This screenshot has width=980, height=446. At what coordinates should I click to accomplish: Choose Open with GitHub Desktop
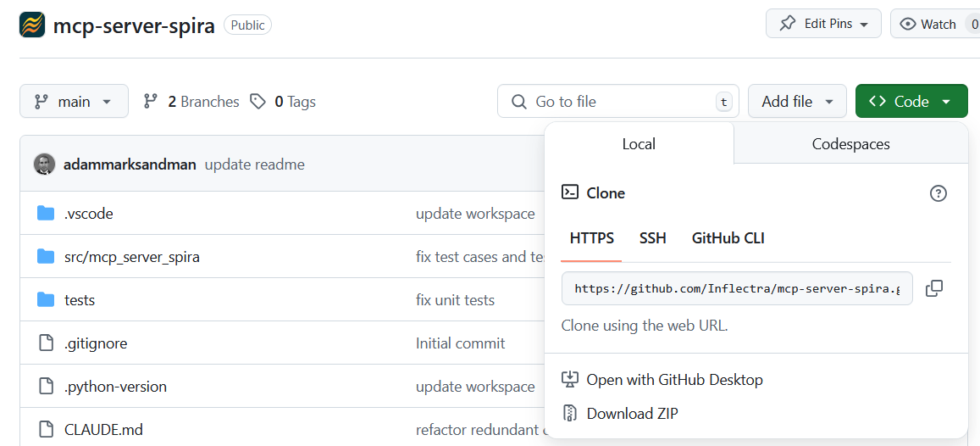click(673, 380)
